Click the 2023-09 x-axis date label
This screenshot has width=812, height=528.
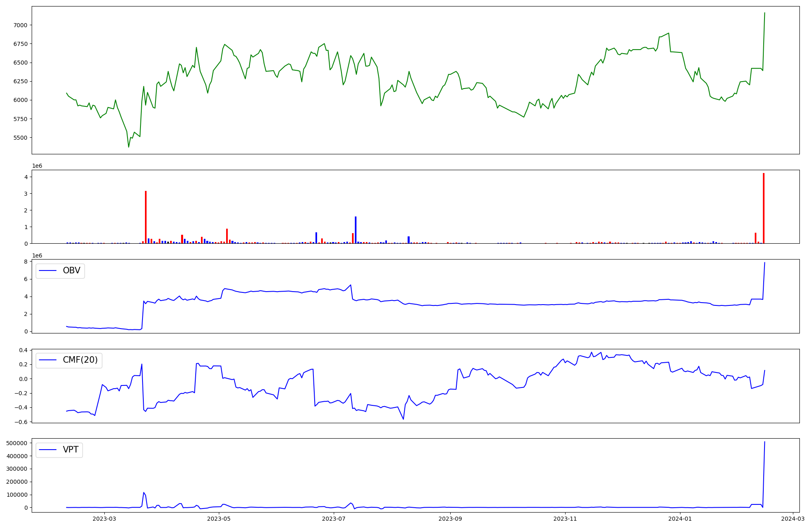tap(450, 519)
